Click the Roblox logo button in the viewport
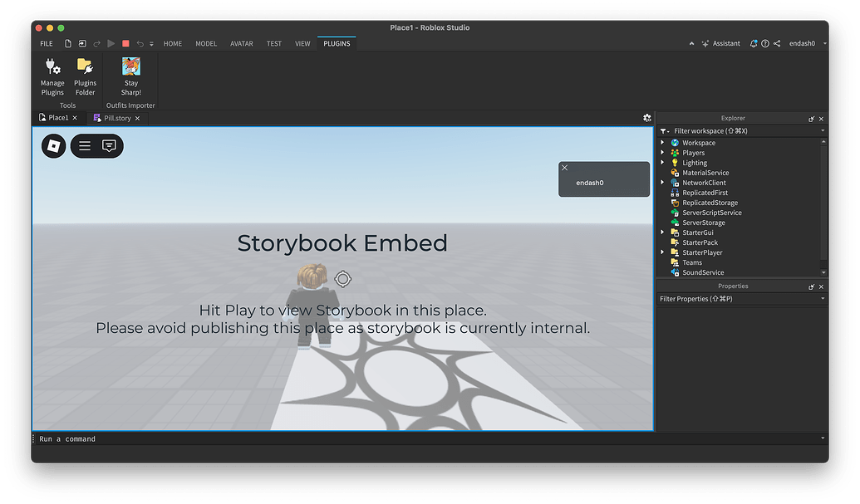The width and height of the screenshot is (860, 504). [x=53, y=145]
